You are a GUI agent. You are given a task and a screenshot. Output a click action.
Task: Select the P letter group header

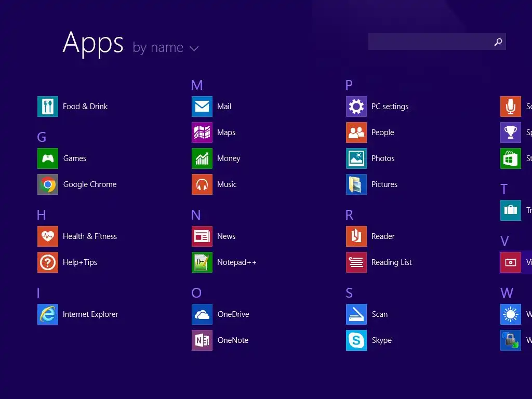pyautogui.click(x=349, y=85)
